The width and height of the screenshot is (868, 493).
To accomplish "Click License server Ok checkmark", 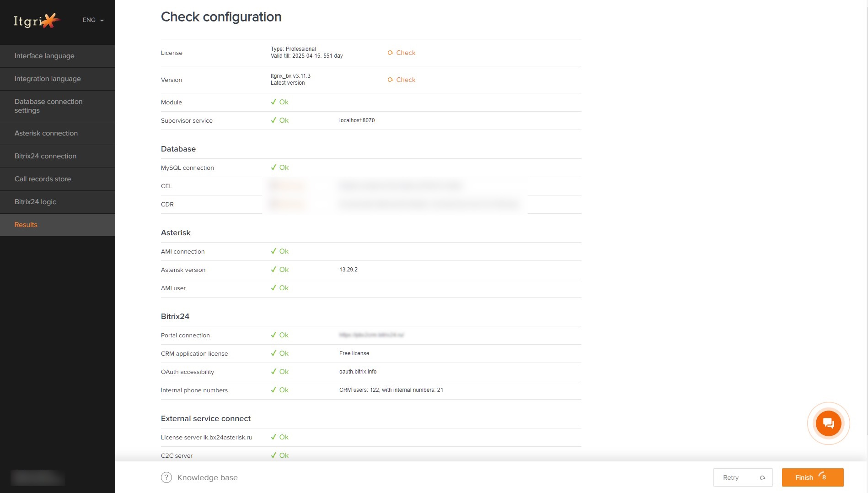I will pos(273,437).
